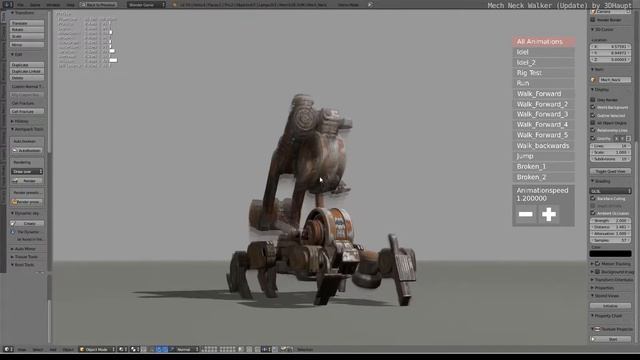Open the Object menu in the 3D view header
Viewport: 640px width, 360px height.
pyautogui.click(x=68, y=349)
